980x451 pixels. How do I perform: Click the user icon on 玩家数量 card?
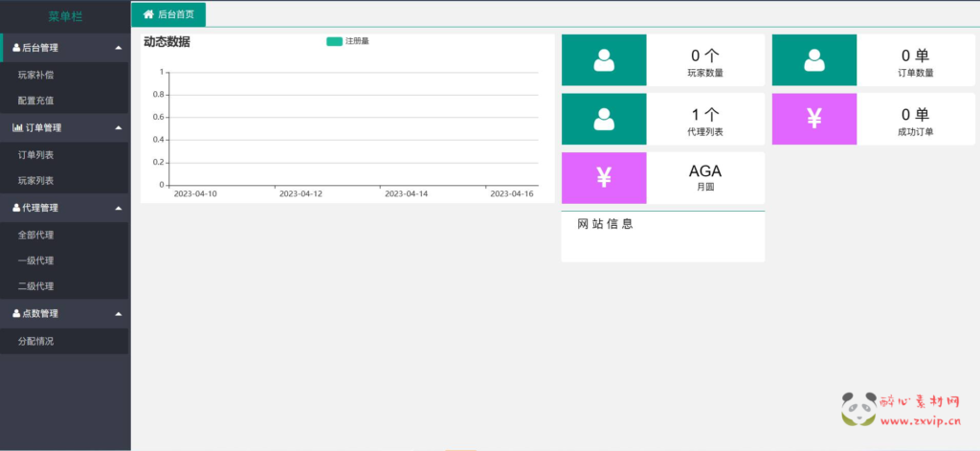click(x=604, y=60)
